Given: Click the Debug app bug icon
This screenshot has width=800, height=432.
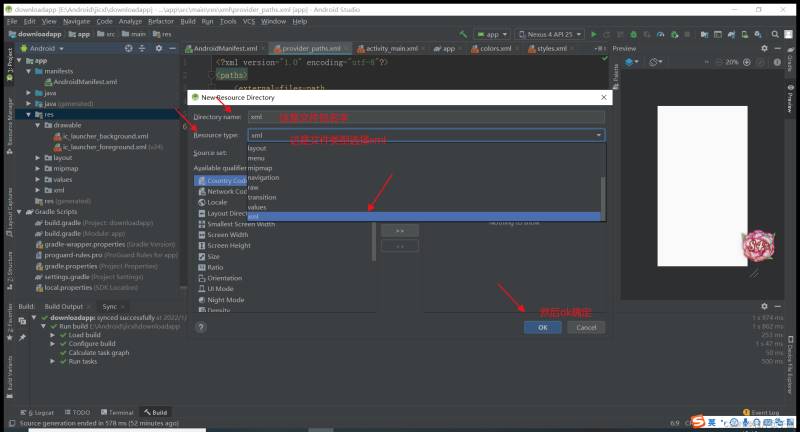Looking at the screenshot, I should (x=633, y=34).
